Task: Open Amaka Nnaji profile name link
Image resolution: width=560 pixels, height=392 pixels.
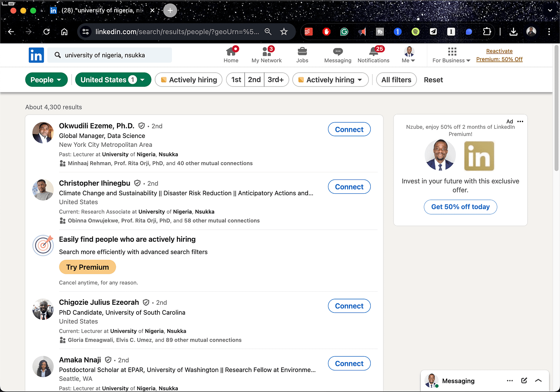Action: point(80,360)
